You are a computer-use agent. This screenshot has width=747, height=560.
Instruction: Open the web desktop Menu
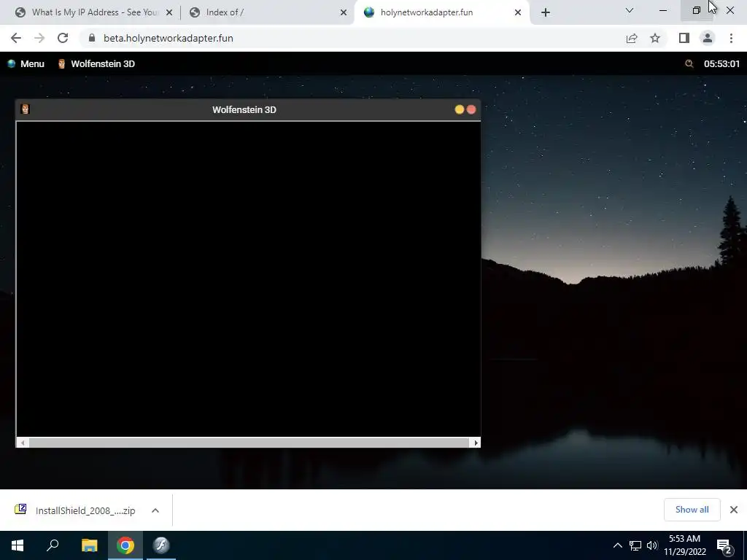point(26,64)
